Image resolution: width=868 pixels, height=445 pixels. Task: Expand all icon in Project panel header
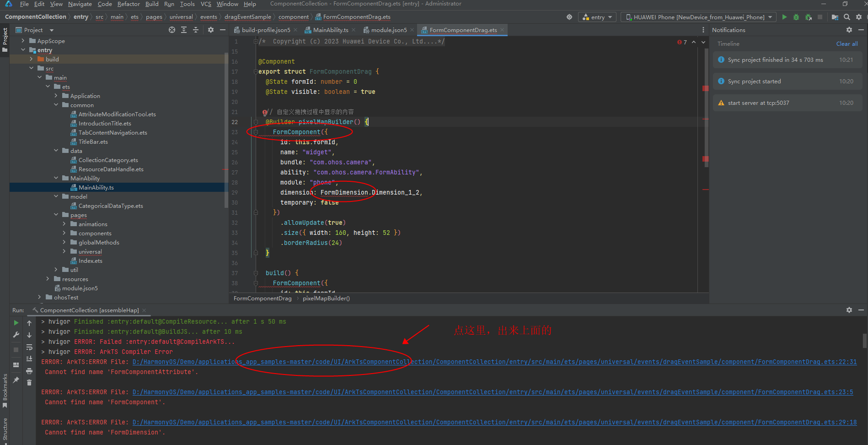(184, 30)
